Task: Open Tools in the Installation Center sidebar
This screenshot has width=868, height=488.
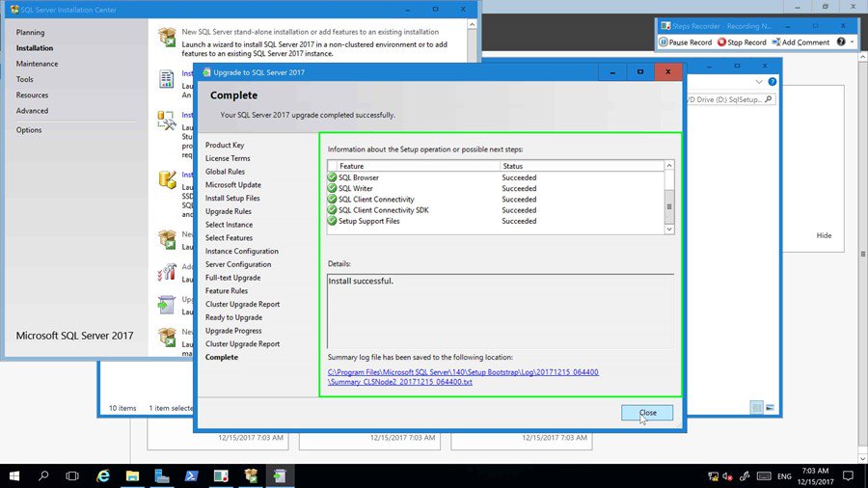Action: (x=24, y=79)
